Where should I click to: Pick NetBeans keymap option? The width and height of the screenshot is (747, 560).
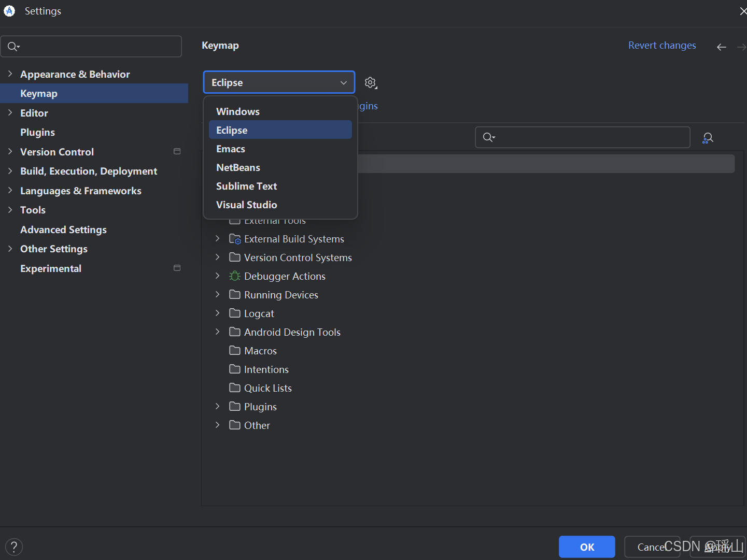[280, 167]
